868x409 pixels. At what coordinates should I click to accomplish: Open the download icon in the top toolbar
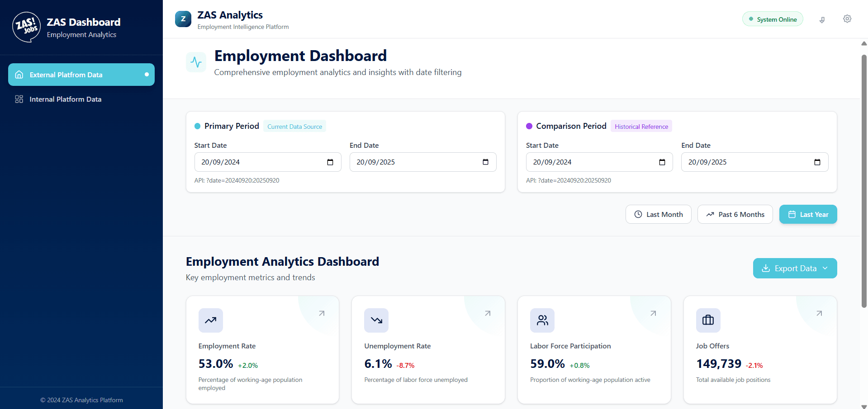(x=822, y=19)
